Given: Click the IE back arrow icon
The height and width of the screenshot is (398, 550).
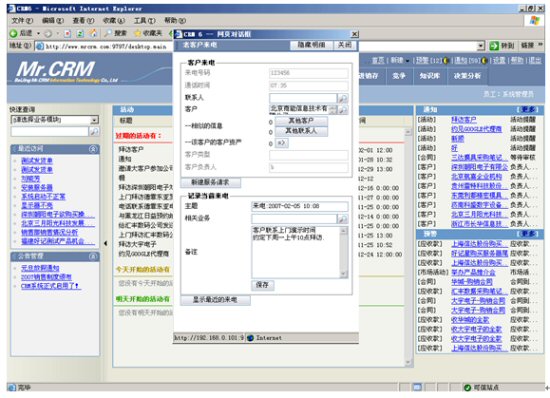Looking at the screenshot, I should click(x=14, y=33).
